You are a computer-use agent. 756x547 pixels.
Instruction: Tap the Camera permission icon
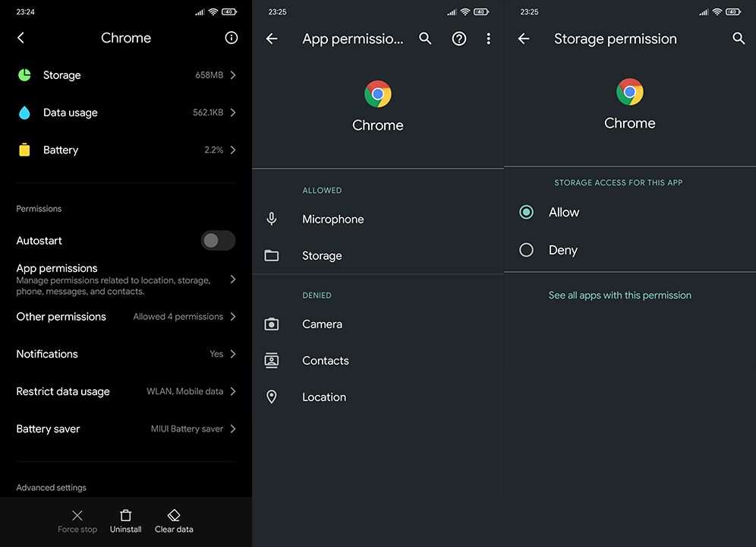pyautogui.click(x=272, y=324)
